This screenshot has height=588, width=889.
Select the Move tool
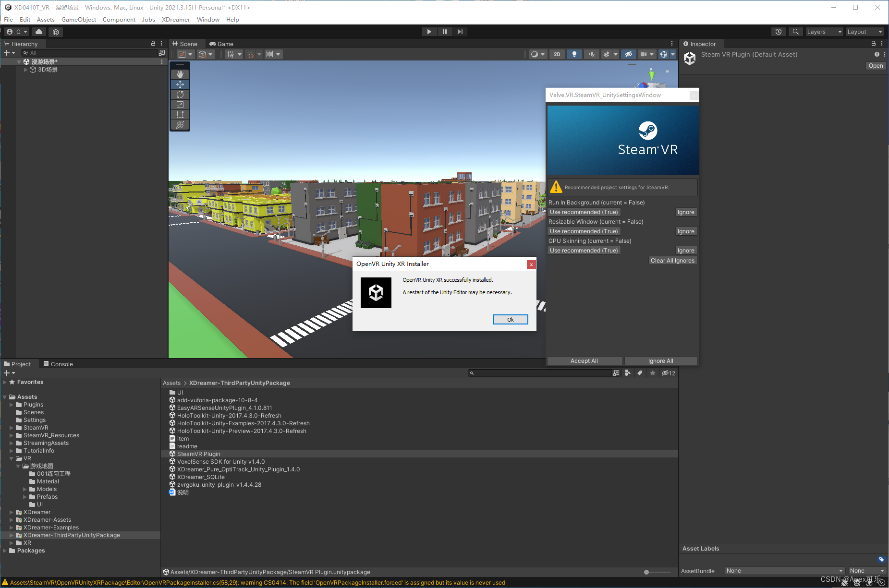[x=180, y=84]
